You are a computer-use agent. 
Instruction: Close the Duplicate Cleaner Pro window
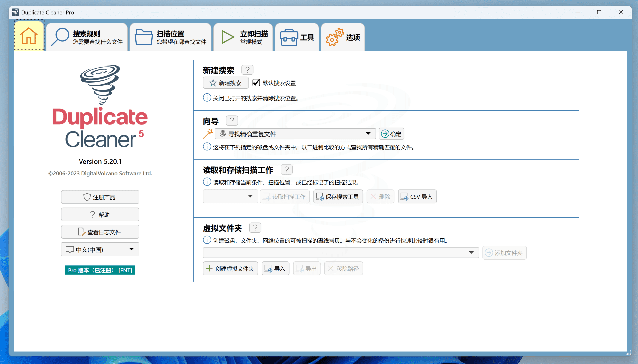621,12
